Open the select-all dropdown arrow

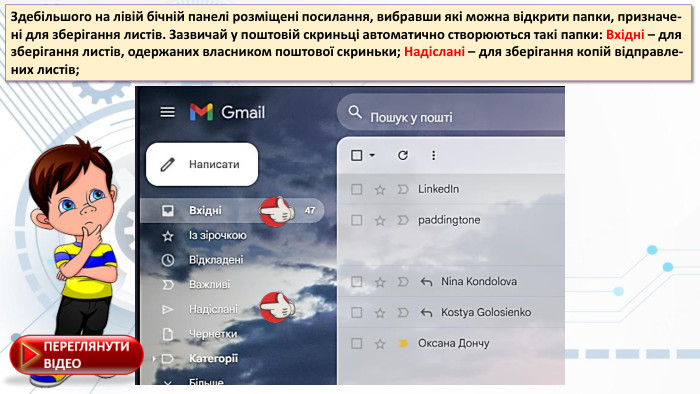click(x=372, y=155)
